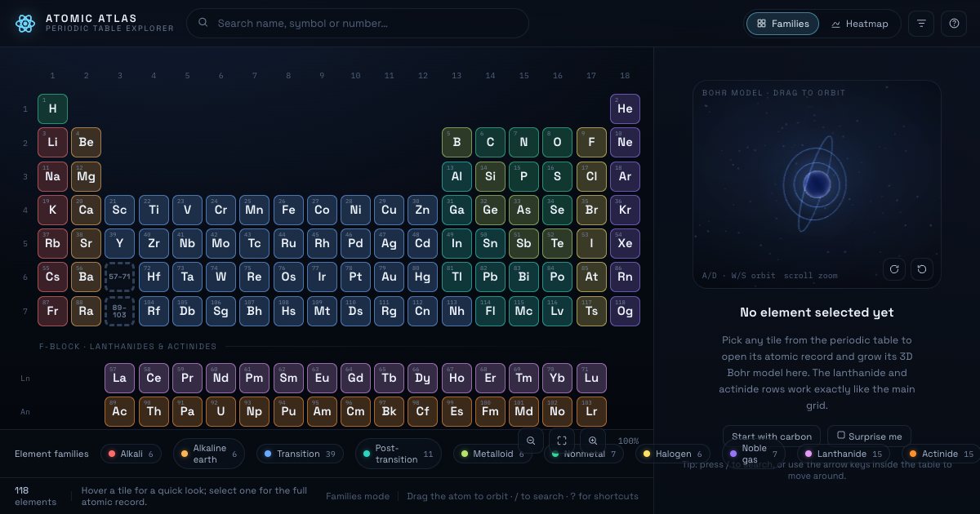Click the Bohr model 3D canvas
The width and height of the screenshot is (980, 514).
pos(817,184)
